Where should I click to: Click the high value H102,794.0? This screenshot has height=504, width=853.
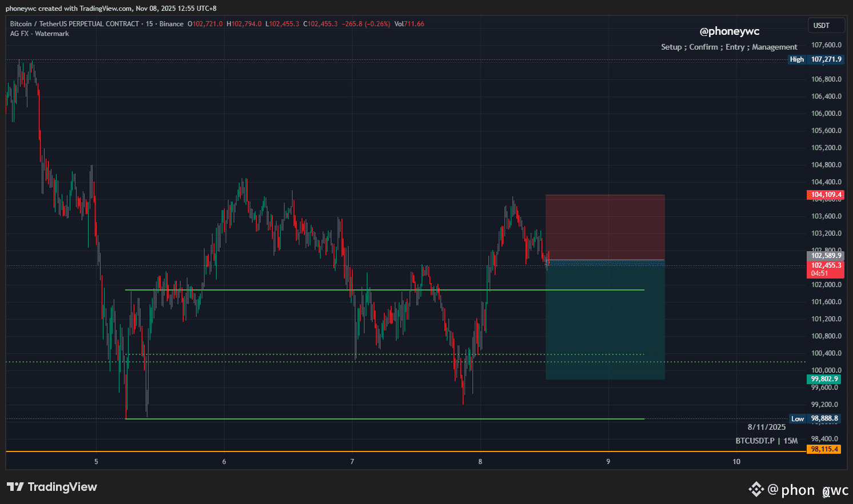point(244,24)
